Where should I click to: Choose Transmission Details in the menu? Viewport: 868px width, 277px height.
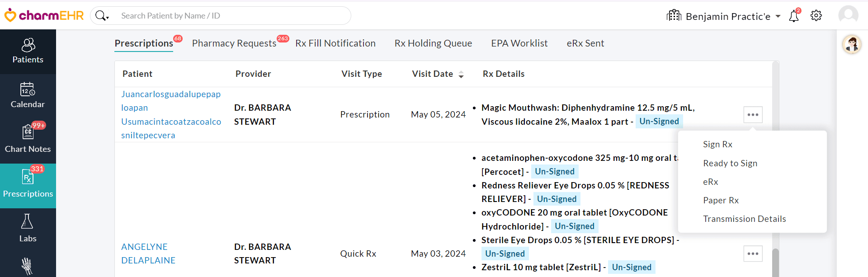coord(745,219)
